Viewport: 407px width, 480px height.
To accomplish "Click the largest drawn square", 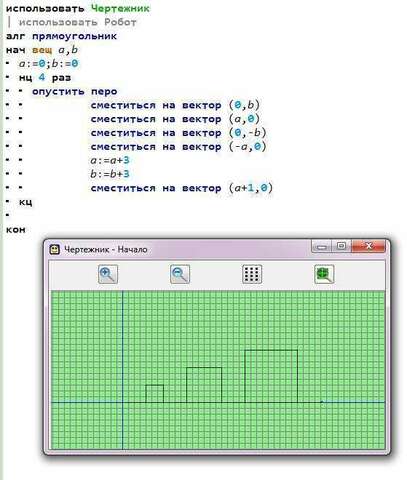I will (271, 376).
